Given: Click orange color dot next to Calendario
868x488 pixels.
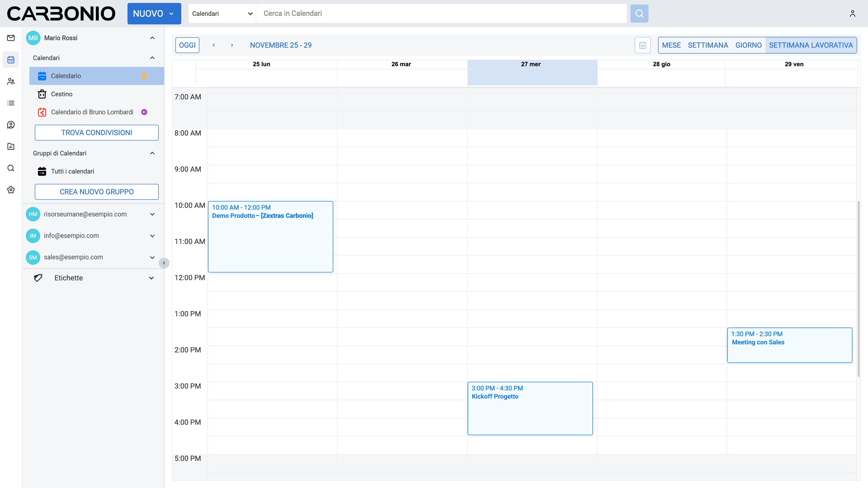Looking at the screenshot, I should click(x=144, y=76).
